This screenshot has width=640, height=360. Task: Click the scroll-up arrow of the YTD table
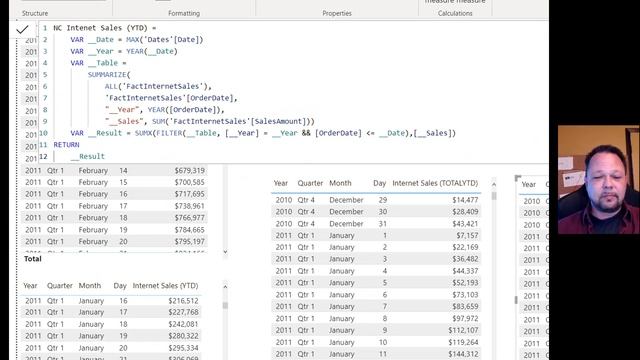click(x=225, y=287)
